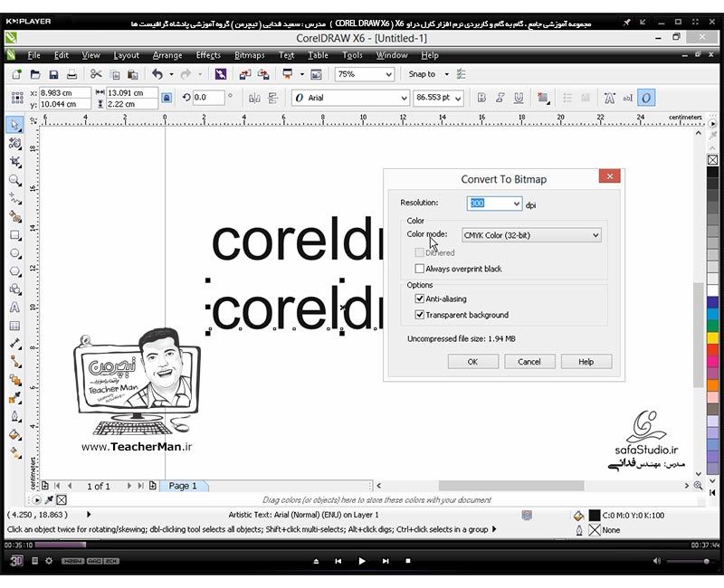Open the Arrange menu
The width and height of the screenshot is (724, 588).
(167, 55)
